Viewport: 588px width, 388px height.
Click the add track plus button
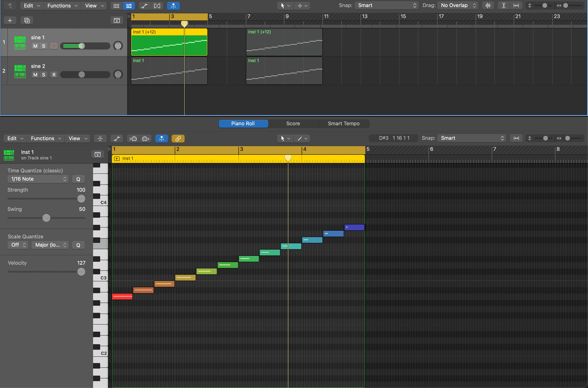coord(10,21)
